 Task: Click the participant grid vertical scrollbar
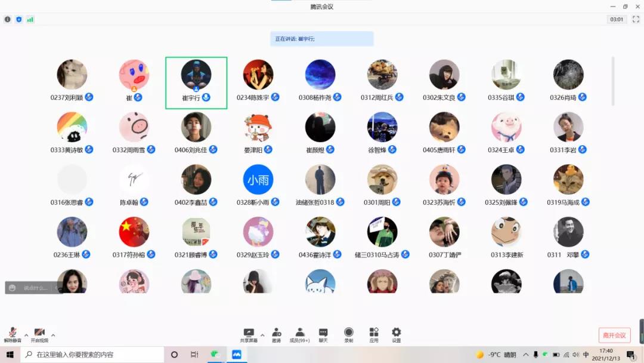tap(613, 81)
